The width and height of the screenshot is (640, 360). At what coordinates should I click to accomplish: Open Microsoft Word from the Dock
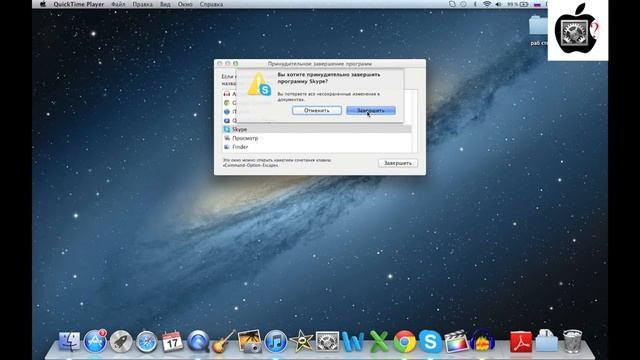point(353,341)
